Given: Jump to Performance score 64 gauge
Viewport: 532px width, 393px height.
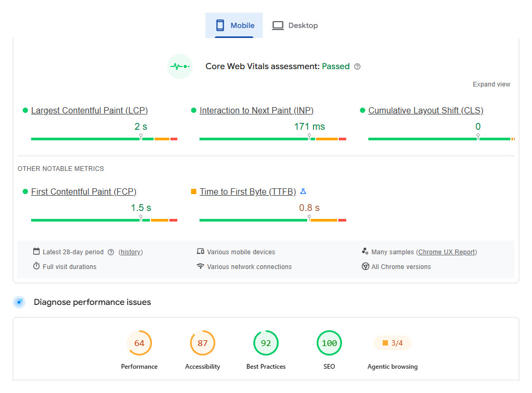Looking at the screenshot, I should tap(139, 343).
